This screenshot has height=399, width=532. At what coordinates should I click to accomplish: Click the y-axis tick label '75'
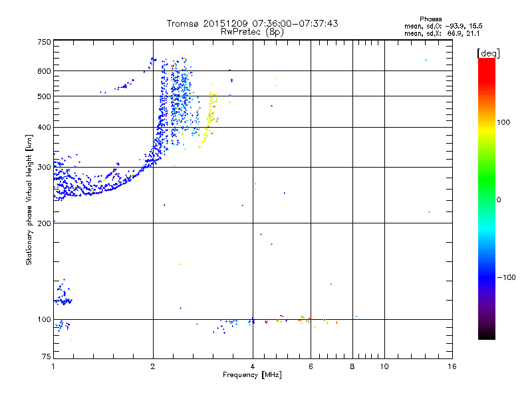pos(47,356)
